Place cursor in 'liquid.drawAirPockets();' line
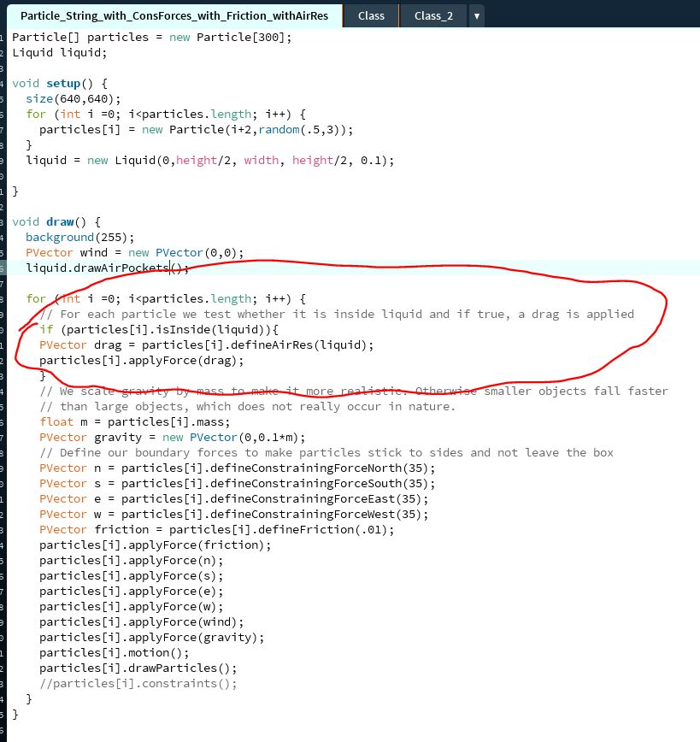 pyautogui.click(x=106, y=268)
